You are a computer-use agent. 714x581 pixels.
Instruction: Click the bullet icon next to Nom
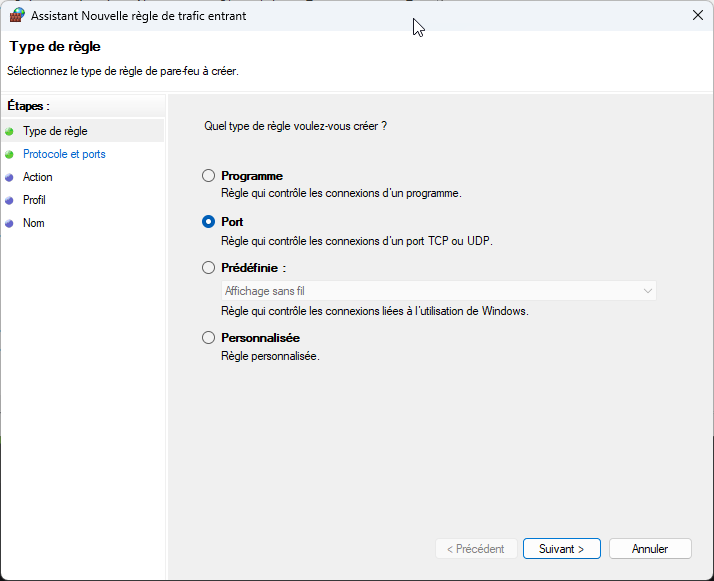click(x=9, y=223)
